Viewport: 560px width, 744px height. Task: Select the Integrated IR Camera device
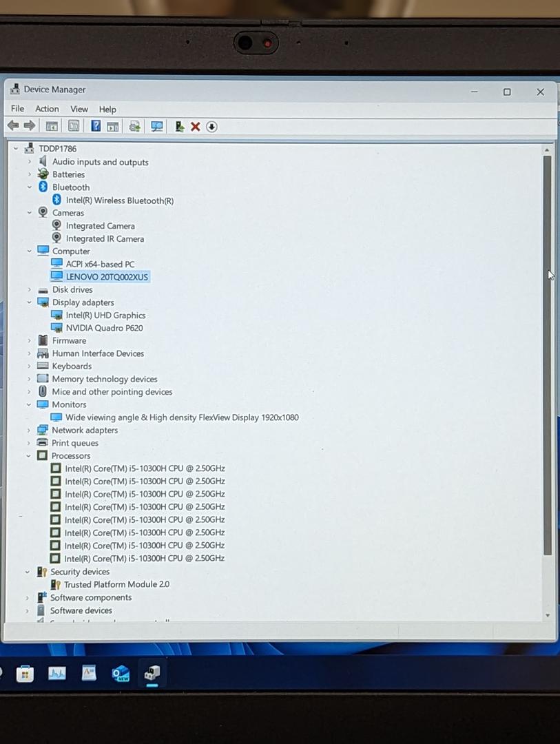[x=105, y=238]
